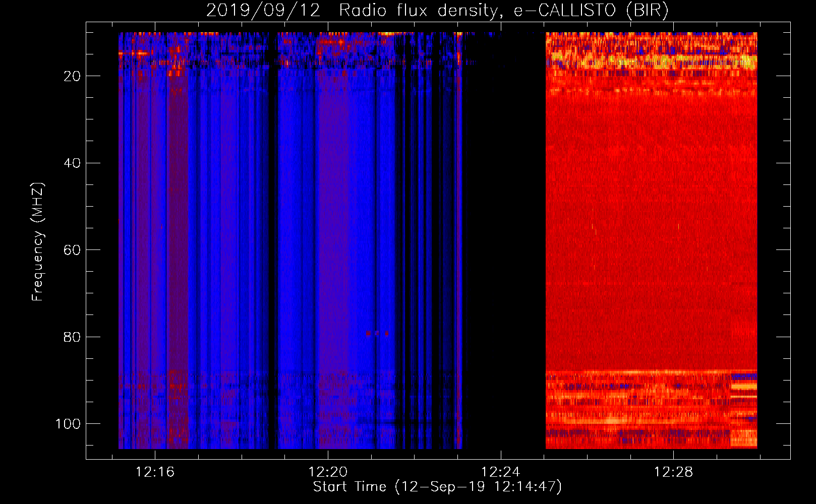
Task: Click the 12:28 time tick label
Action: click(x=674, y=472)
